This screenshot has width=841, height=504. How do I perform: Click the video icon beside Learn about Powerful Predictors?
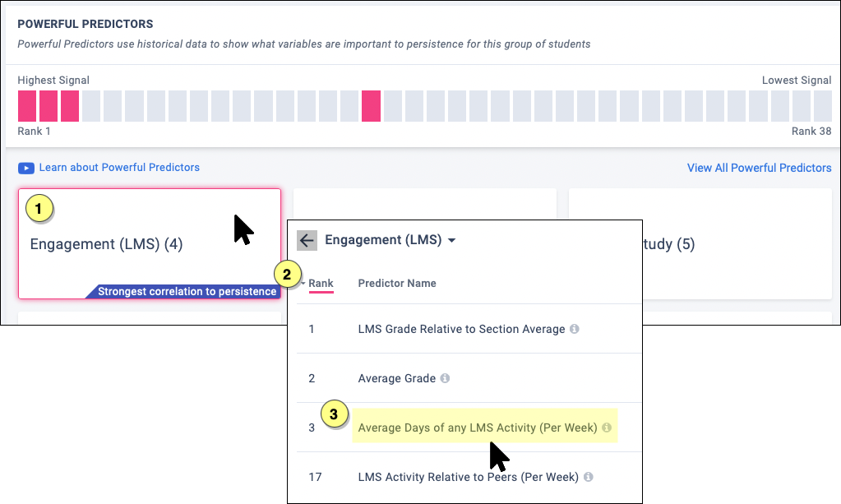pos(26,168)
